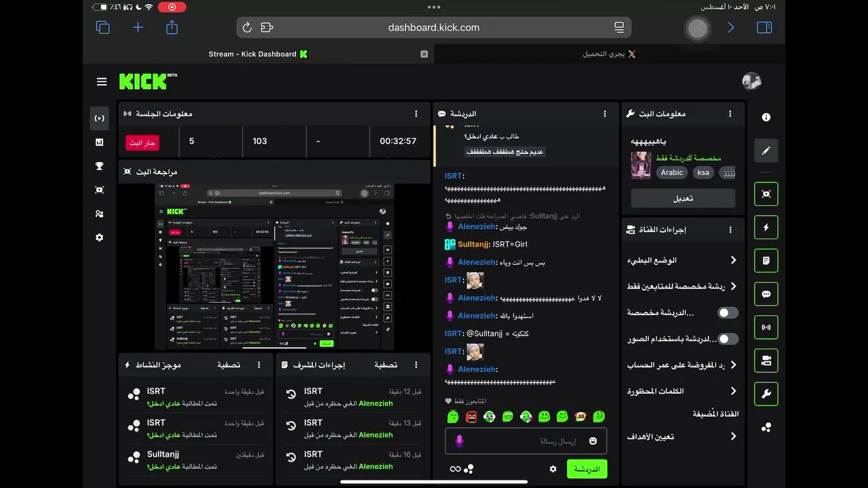The image size is (868, 488).
Task: Click تصفية filter in إجراءات المشرف panel
Action: coord(386,365)
